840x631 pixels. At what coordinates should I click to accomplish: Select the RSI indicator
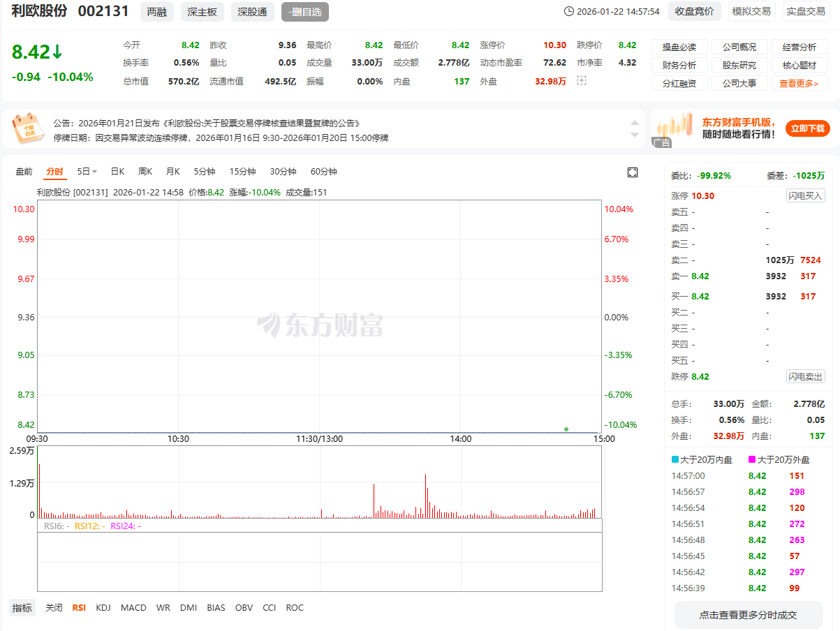point(79,608)
